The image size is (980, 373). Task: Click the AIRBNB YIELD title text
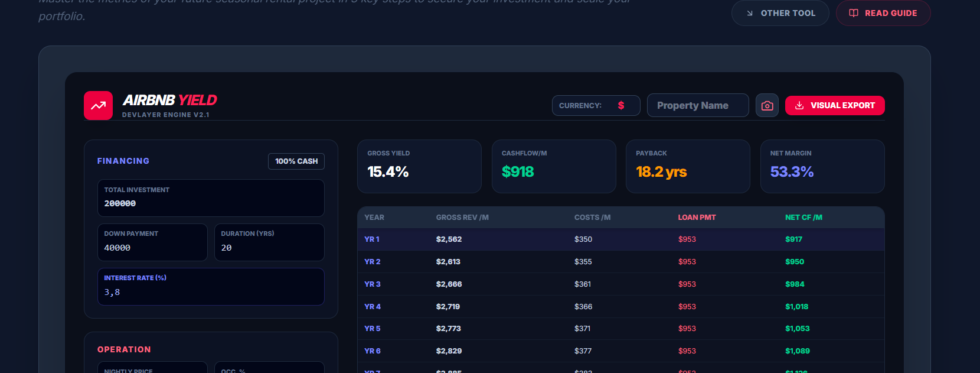pos(170,100)
